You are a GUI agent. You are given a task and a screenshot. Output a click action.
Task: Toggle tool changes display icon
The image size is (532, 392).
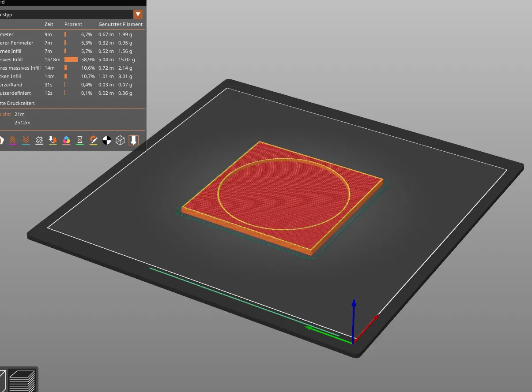pos(53,140)
